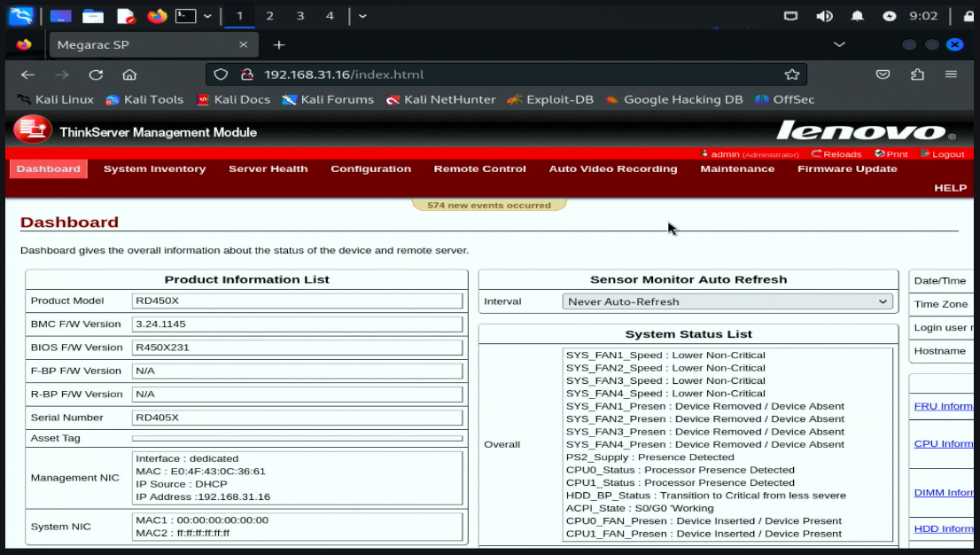The image size is (980, 555).
Task: Click the Serial Number field RD405X
Action: coord(298,418)
